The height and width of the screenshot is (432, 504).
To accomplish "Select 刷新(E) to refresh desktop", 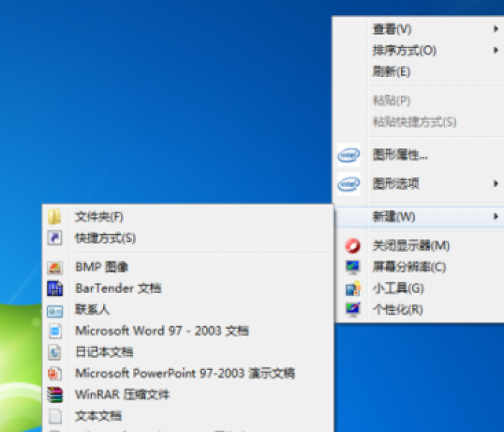I will [391, 72].
